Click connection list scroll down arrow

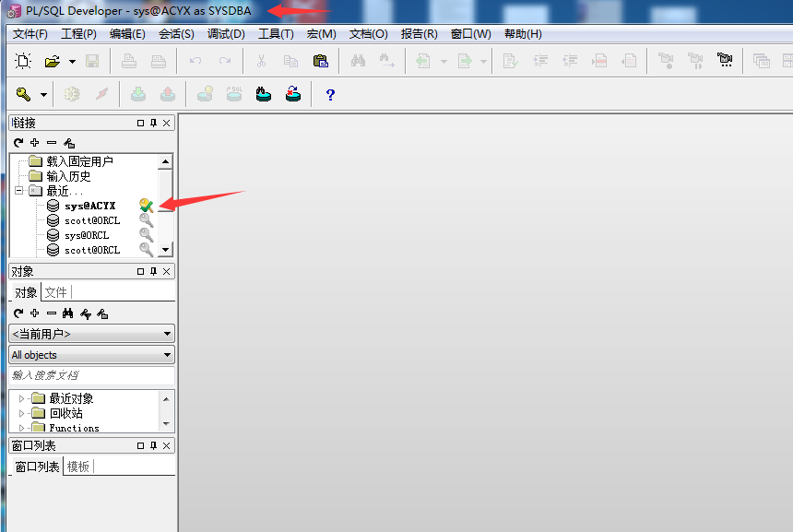tap(165, 249)
